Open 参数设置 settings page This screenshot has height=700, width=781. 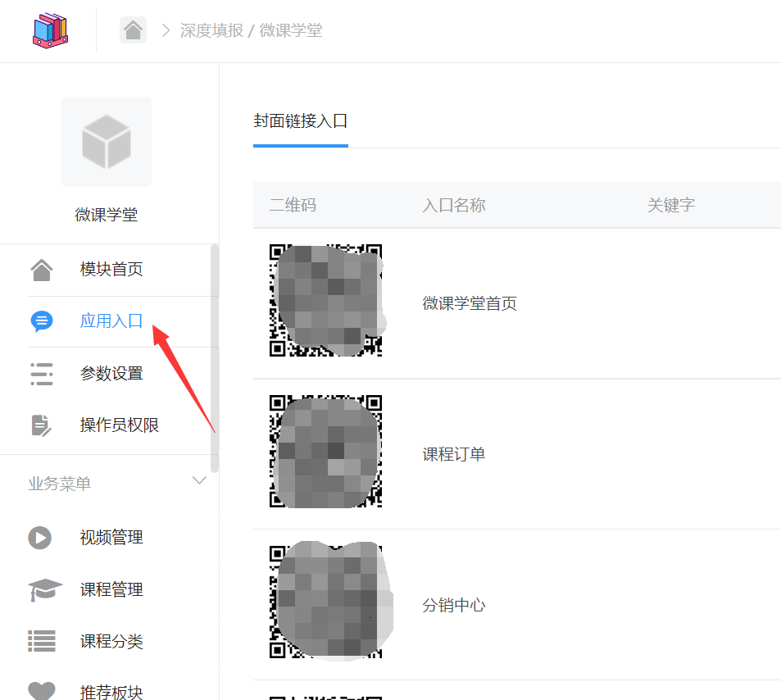click(x=111, y=374)
